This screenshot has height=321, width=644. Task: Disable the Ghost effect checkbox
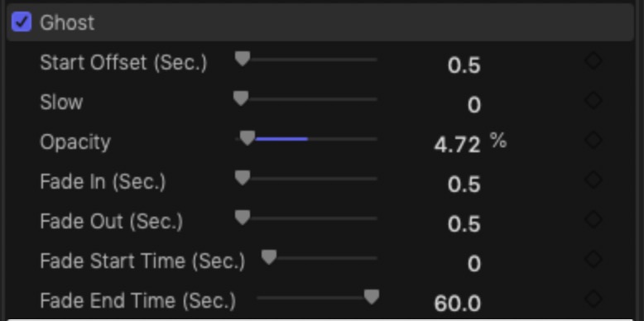(x=22, y=22)
